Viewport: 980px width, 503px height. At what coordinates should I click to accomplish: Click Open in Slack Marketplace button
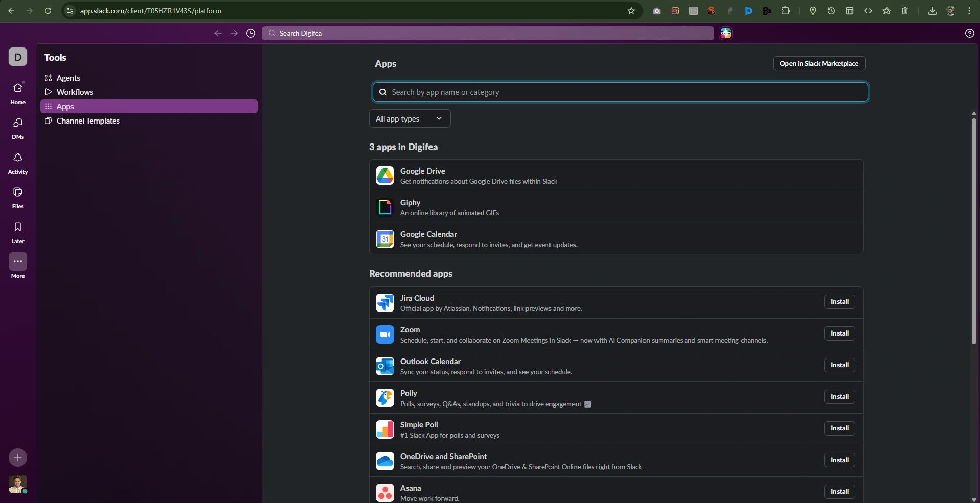(819, 63)
